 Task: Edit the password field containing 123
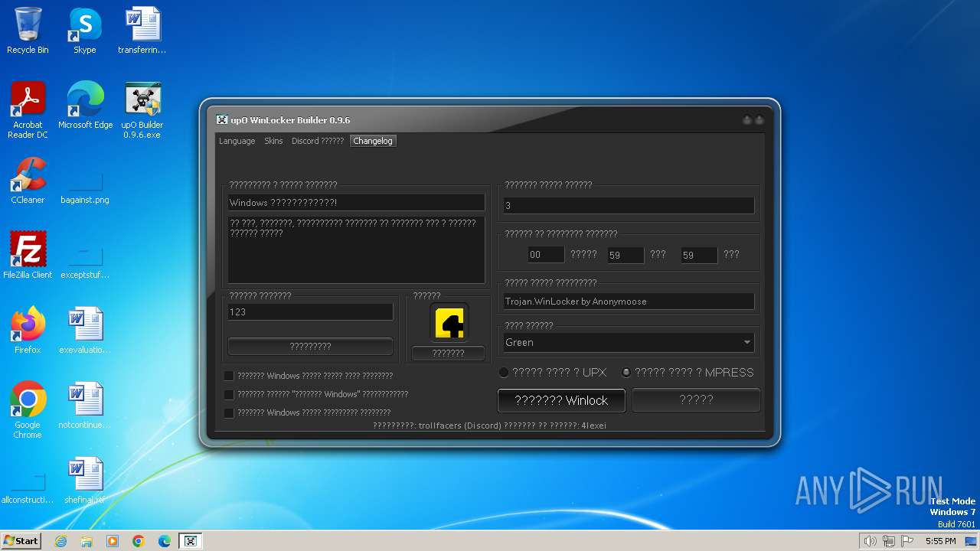pos(311,312)
